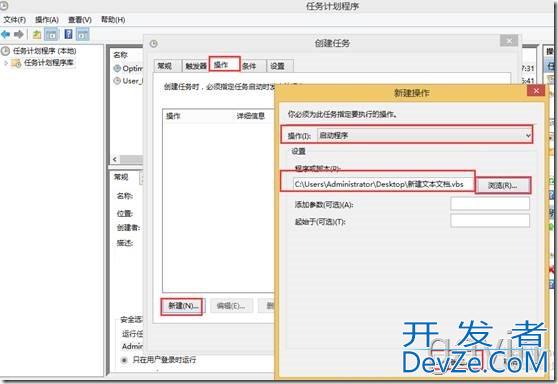Image resolution: width=558 pixels, height=384 pixels.
Task: Click the 名称 column header in task list
Action: click(120, 55)
